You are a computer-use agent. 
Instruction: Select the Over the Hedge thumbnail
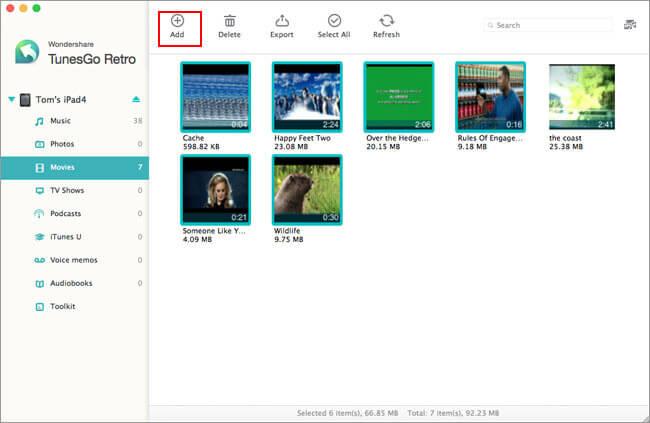click(x=399, y=97)
